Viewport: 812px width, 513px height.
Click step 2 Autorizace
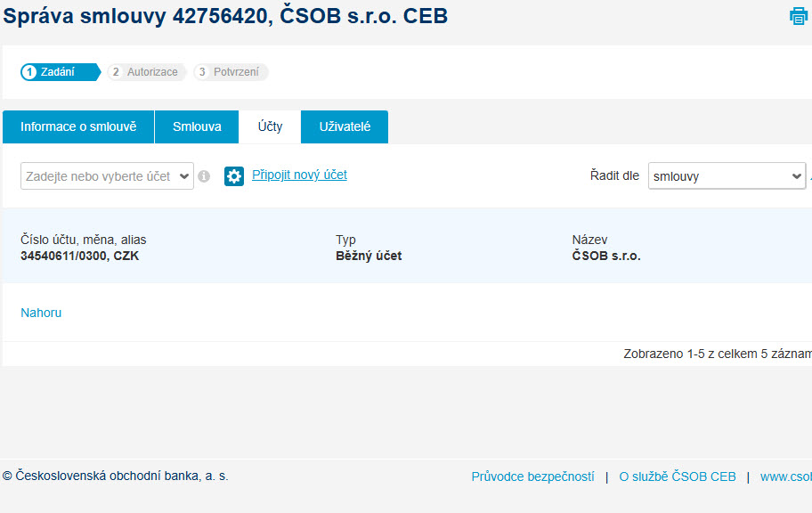tap(147, 72)
